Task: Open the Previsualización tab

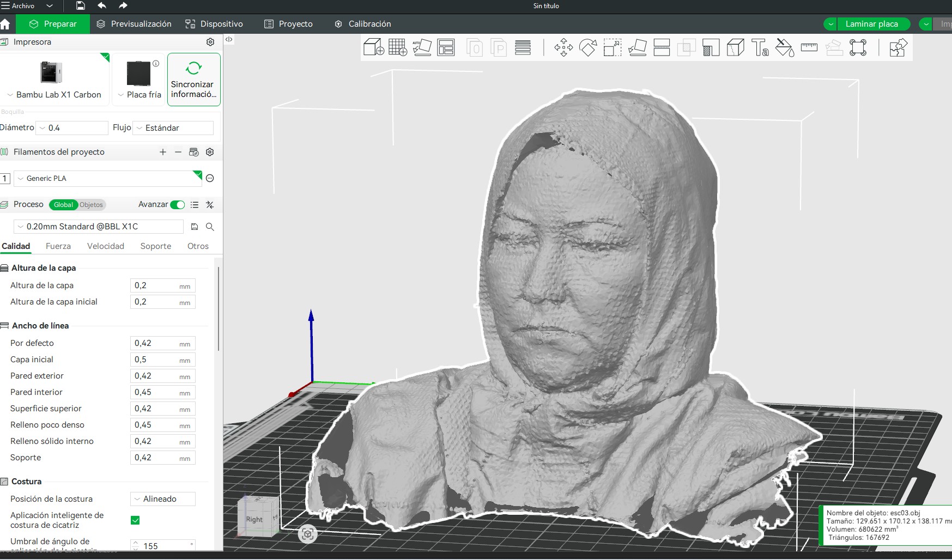Action: (x=134, y=24)
